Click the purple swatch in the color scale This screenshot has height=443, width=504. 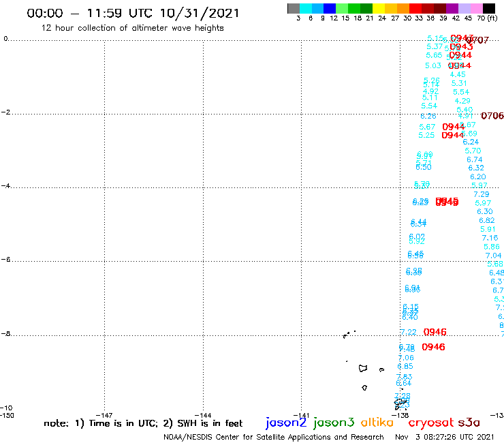click(452, 8)
